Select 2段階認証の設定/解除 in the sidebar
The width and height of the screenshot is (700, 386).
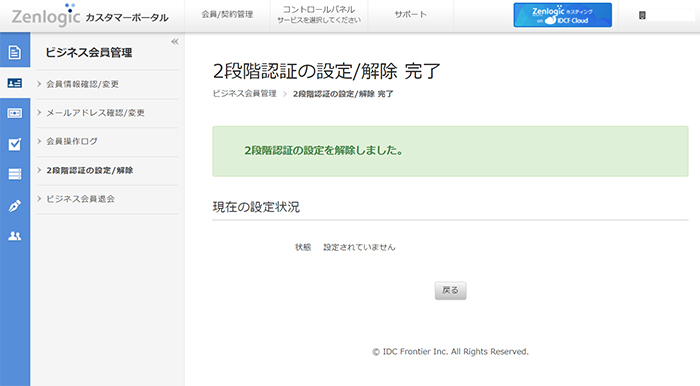(x=90, y=170)
